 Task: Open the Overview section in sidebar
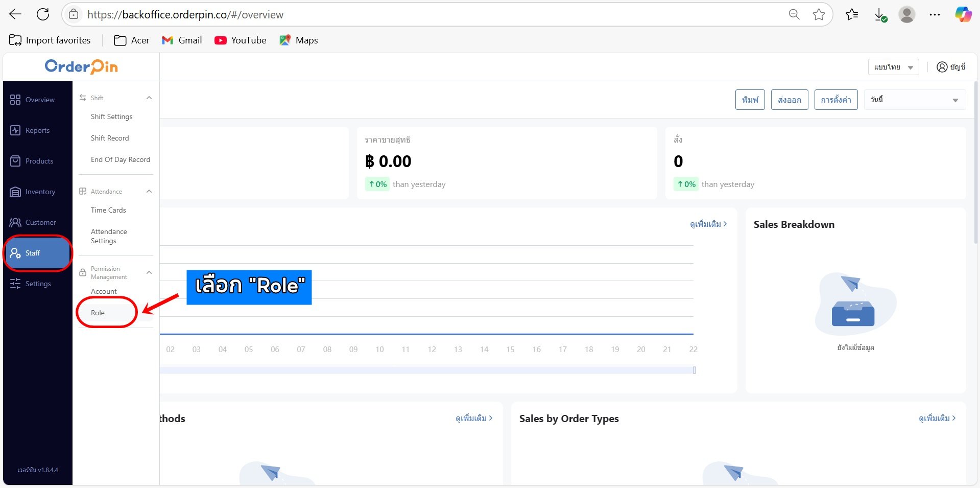(38, 100)
